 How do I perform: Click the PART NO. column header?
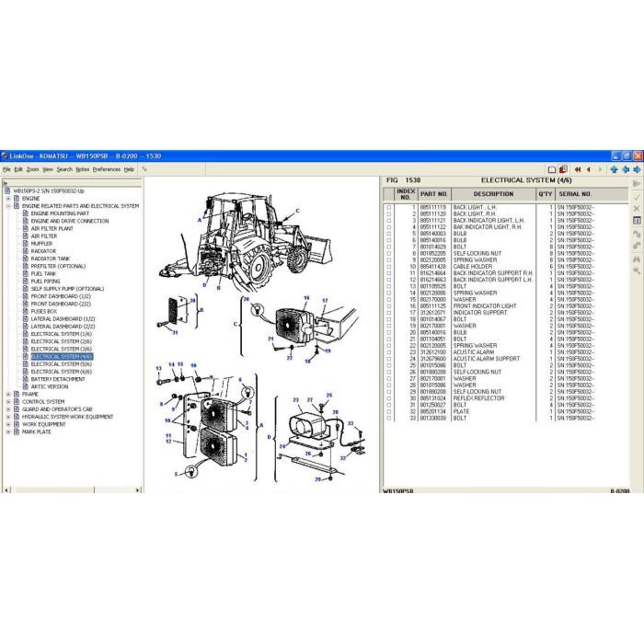click(434, 194)
